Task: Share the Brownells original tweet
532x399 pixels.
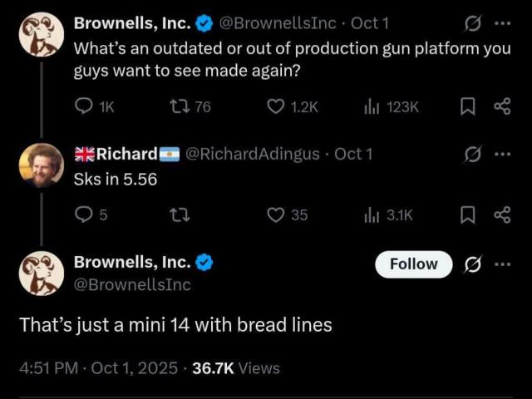Action: 501,106
